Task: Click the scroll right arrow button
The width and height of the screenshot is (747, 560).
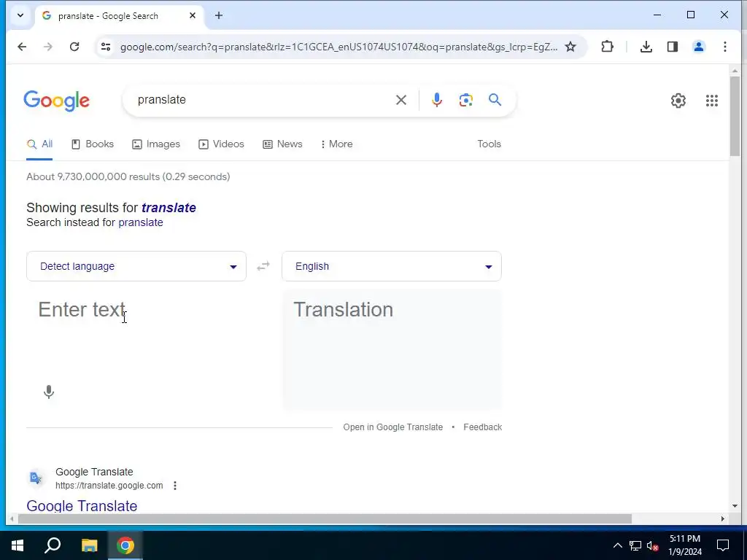Action: [723, 518]
